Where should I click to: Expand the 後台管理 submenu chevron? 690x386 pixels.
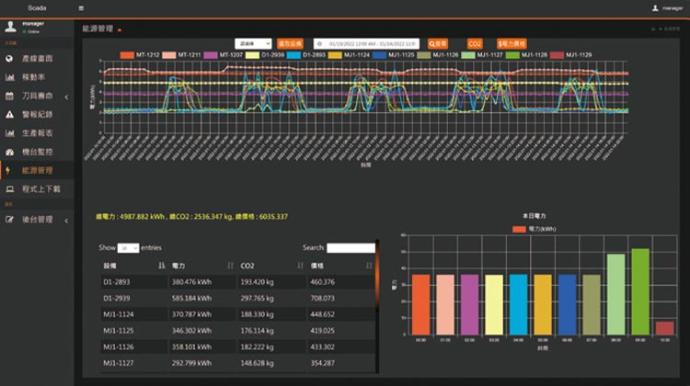coord(66,221)
